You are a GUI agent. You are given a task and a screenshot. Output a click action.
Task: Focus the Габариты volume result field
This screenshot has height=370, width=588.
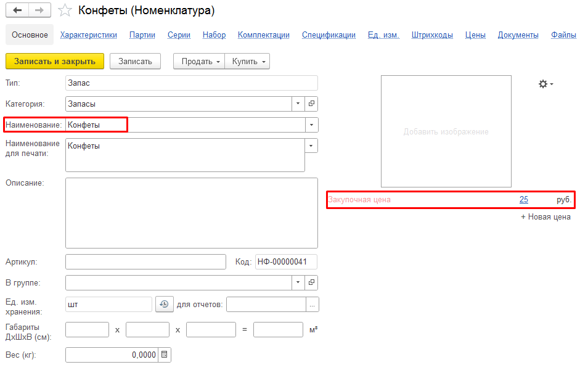[x=278, y=329]
